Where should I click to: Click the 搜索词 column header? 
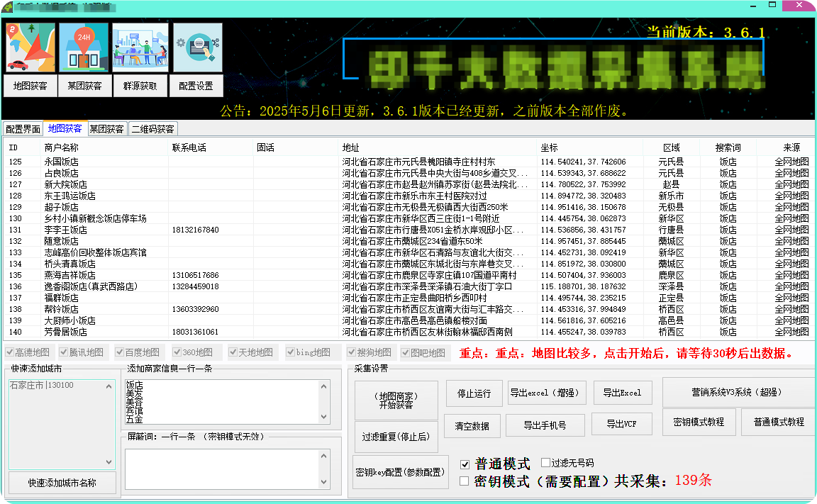point(728,148)
